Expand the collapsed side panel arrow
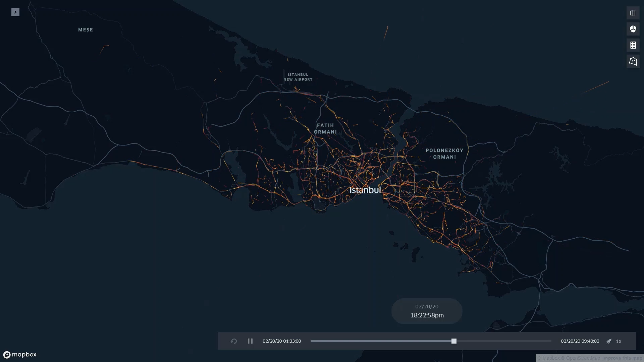644x362 pixels. (15, 12)
